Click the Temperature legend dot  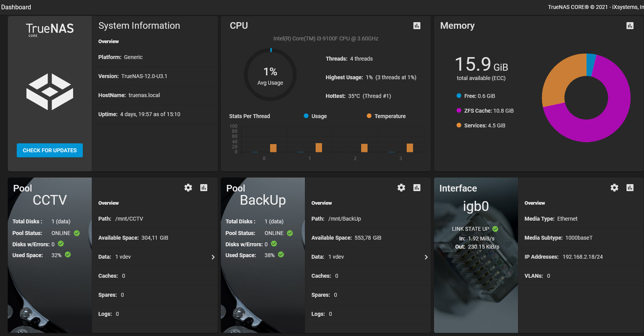(x=369, y=116)
